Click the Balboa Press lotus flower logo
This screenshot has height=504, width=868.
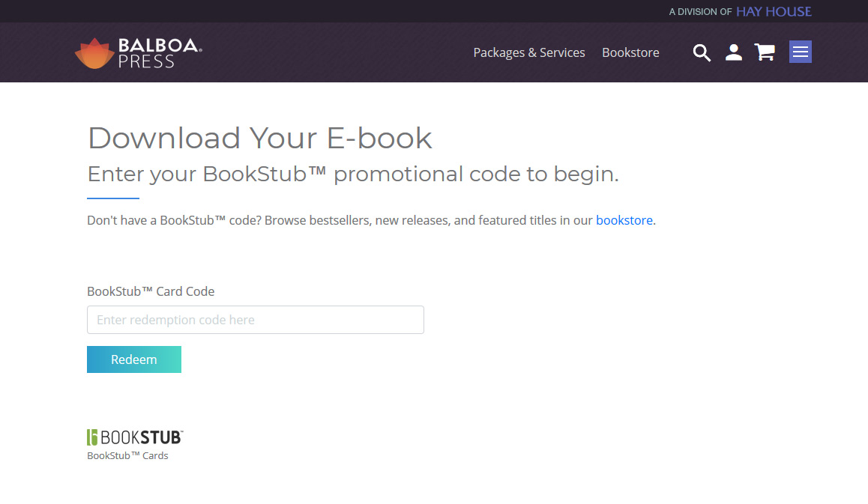pyautogui.click(x=94, y=53)
